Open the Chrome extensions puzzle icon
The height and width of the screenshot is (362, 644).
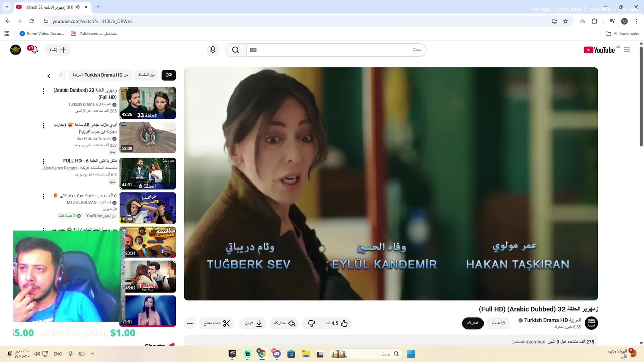(x=595, y=21)
